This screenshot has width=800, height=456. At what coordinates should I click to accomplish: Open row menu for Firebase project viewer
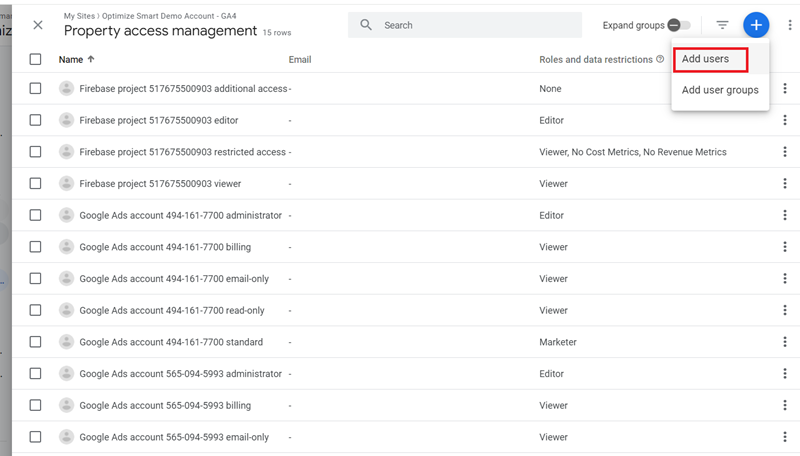pos(785,184)
